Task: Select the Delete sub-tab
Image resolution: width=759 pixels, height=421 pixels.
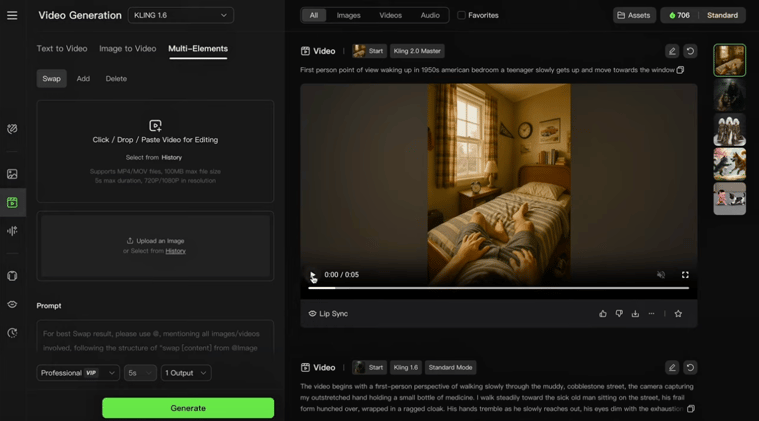Action: point(116,78)
